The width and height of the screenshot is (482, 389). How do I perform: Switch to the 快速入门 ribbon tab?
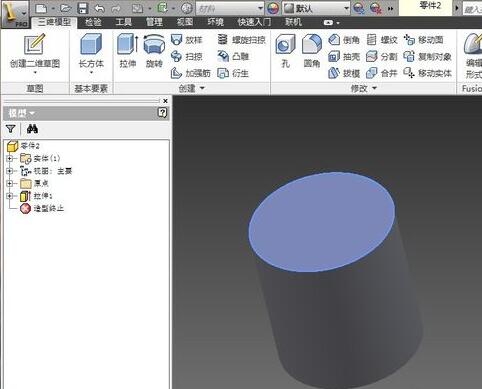click(x=254, y=22)
